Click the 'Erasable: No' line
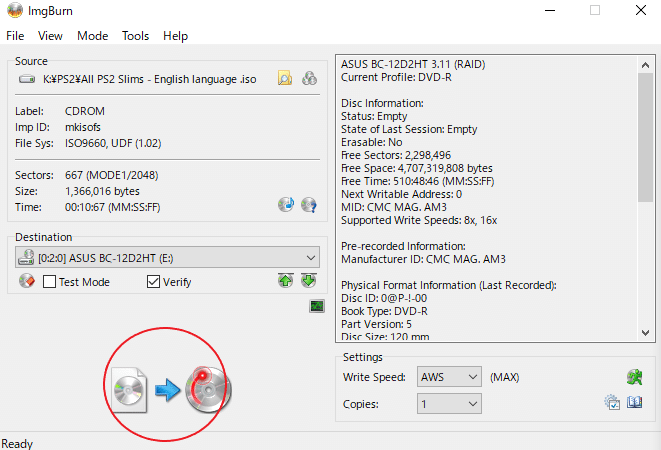This screenshot has height=450, width=661. [x=371, y=142]
